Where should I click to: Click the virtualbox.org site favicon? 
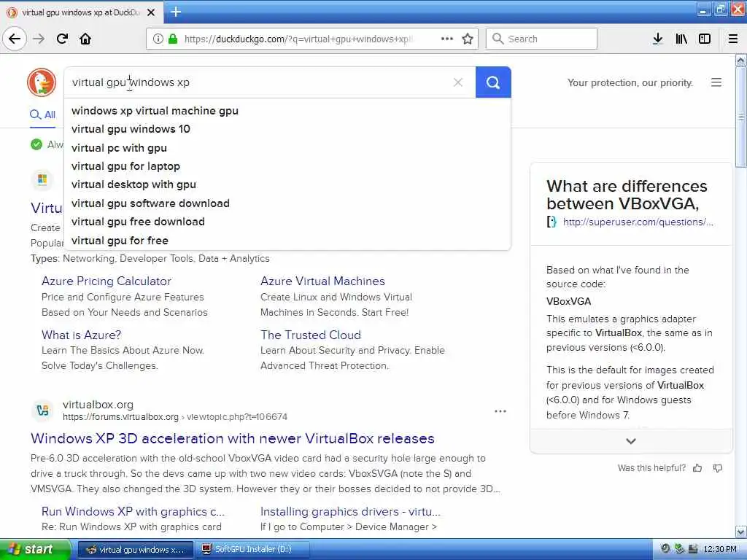42,410
